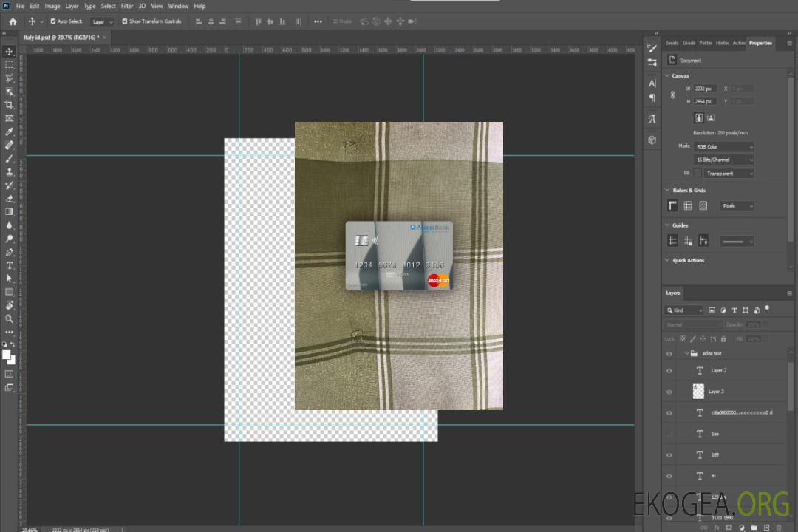This screenshot has height=532, width=798.
Task: Click the Home button in options bar
Action: [13, 21]
